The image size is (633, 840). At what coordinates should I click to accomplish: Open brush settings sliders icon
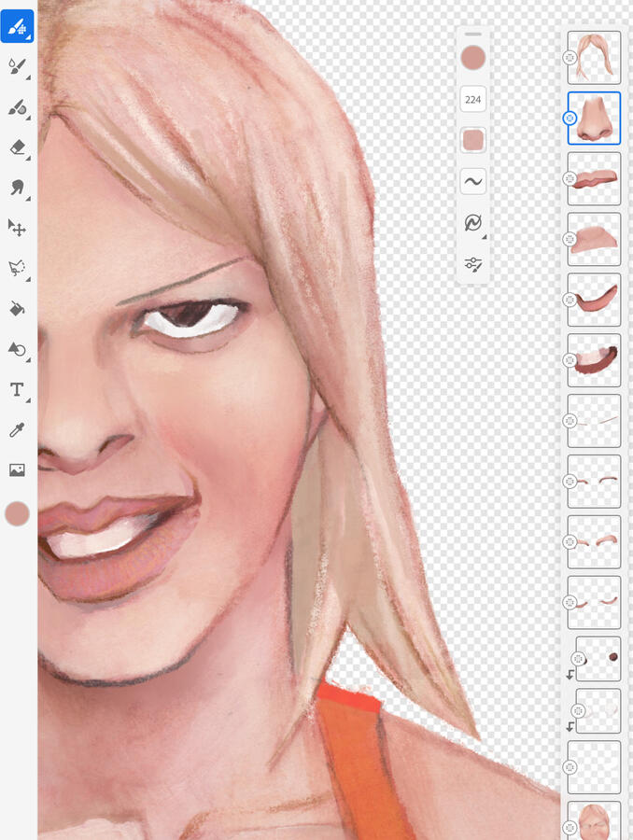pos(472,265)
